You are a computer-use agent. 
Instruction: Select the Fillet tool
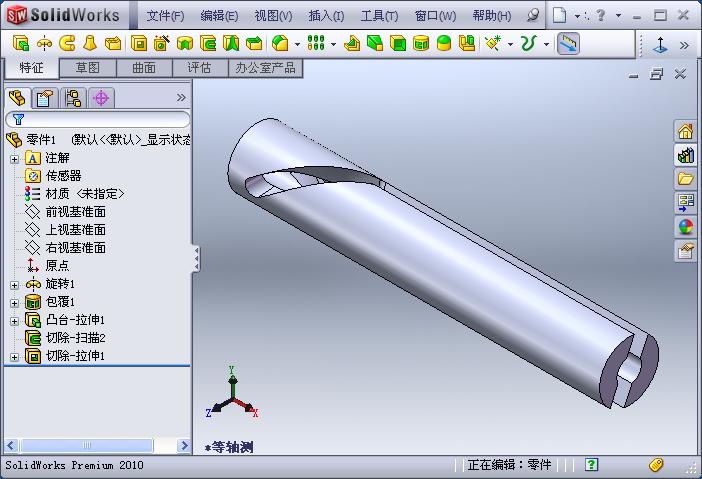tap(280, 43)
